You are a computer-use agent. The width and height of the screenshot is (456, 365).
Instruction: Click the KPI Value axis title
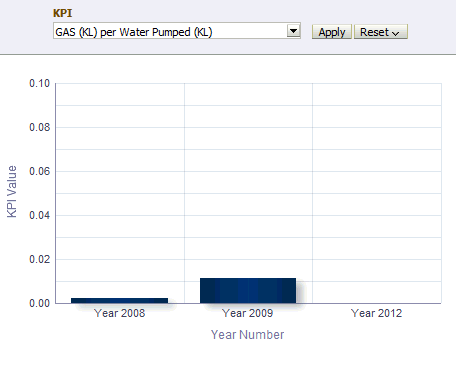[12, 192]
